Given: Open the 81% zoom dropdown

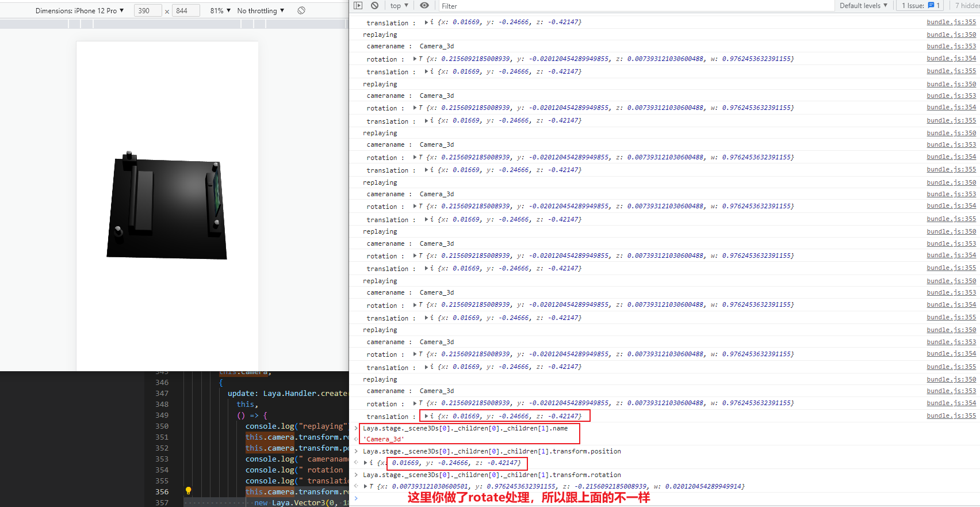Looking at the screenshot, I should [x=220, y=10].
